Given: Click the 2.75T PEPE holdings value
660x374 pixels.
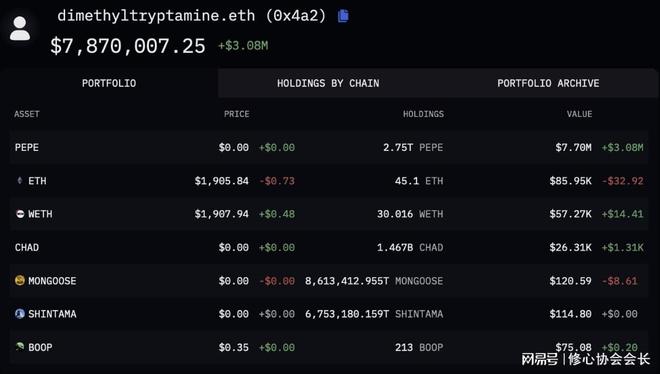Looking at the screenshot, I should [413, 147].
